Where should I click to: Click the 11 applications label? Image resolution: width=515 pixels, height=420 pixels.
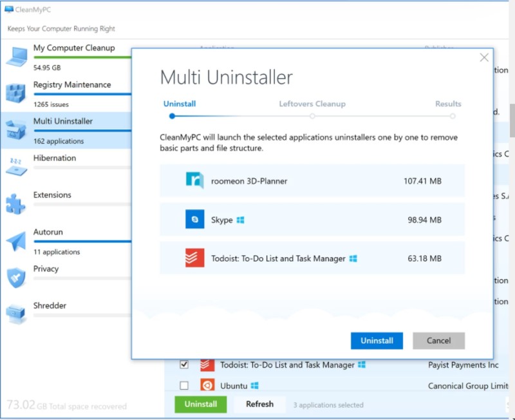click(x=57, y=252)
